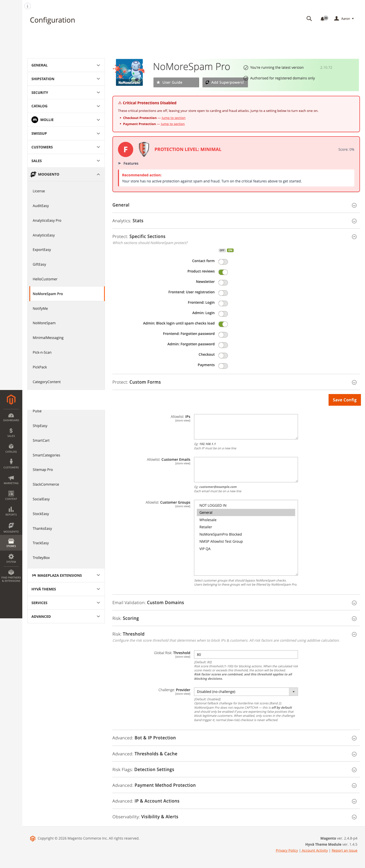
Task: Enable Checkout protection toggle
Action: click(x=223, y=355)
